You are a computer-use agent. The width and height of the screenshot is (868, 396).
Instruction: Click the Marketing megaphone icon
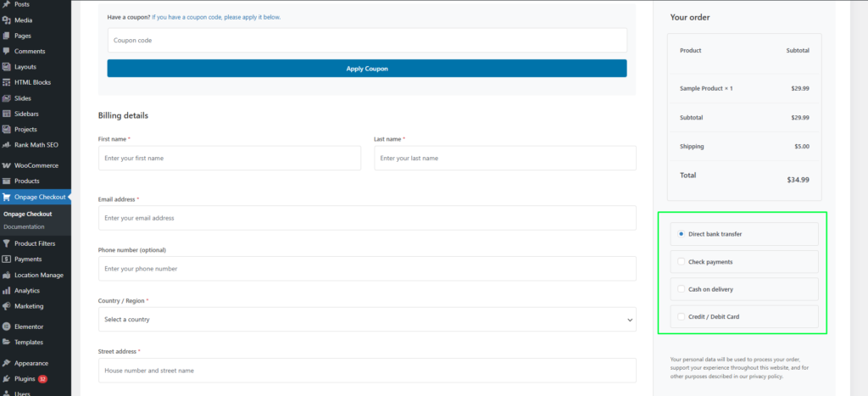[x=6, y=306]
